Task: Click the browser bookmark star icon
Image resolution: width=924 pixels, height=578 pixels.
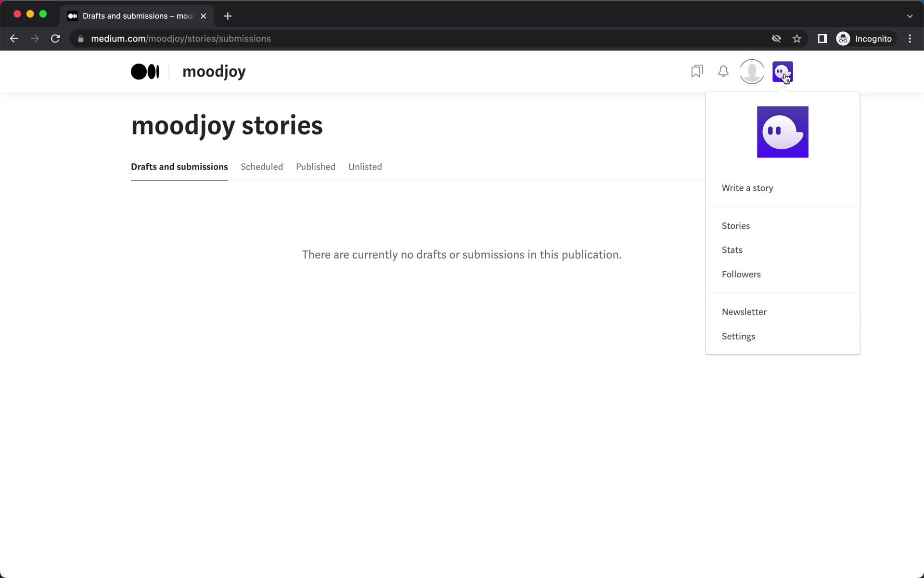Action: click(797, 39)
